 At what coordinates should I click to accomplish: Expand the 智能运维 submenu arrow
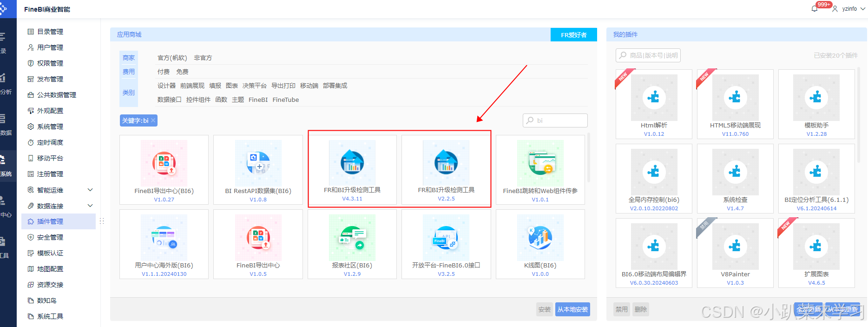90,190
